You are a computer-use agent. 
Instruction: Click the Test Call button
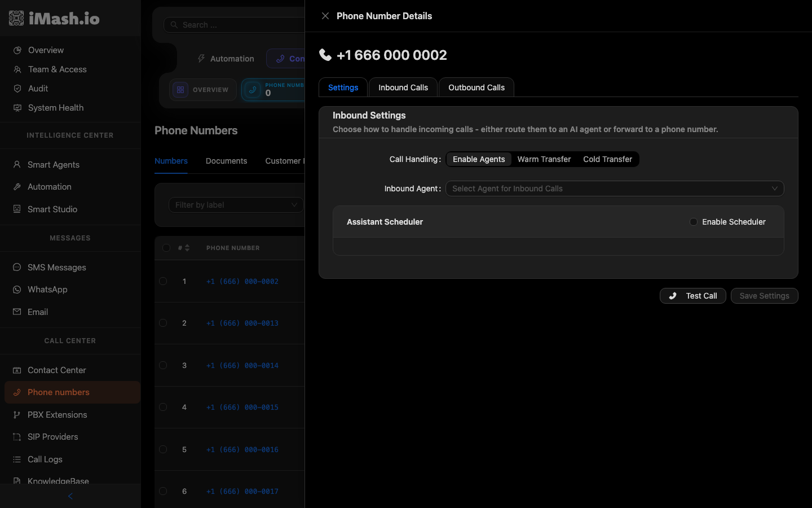[x=692, y=296]
